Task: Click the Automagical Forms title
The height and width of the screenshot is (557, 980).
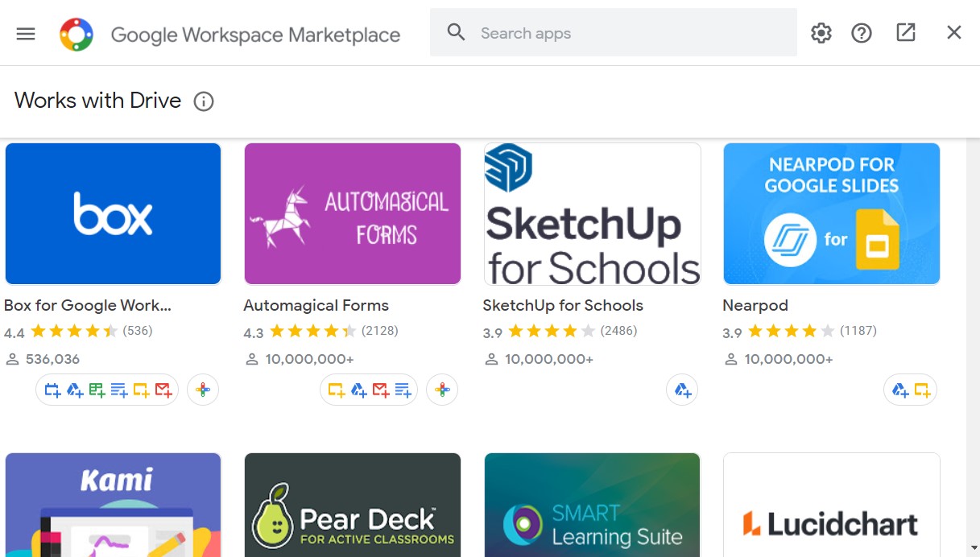Action: [316, 305]
